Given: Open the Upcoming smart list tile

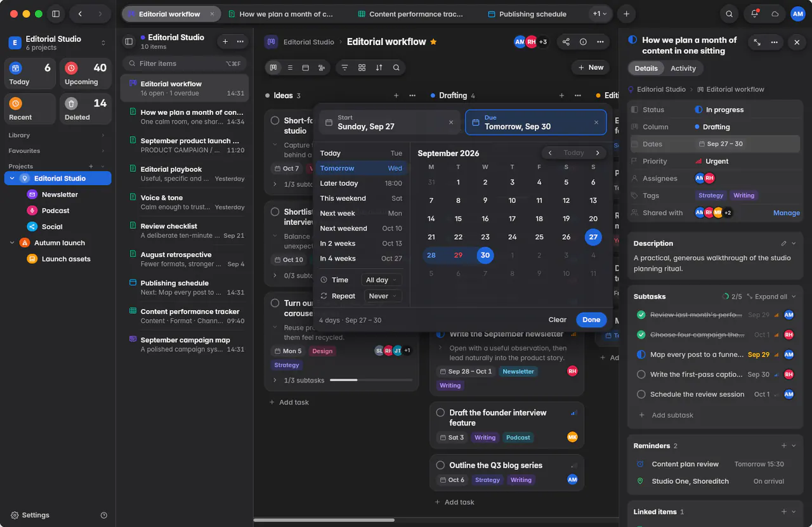Looking at the screenshot, I should click(85, 74).
